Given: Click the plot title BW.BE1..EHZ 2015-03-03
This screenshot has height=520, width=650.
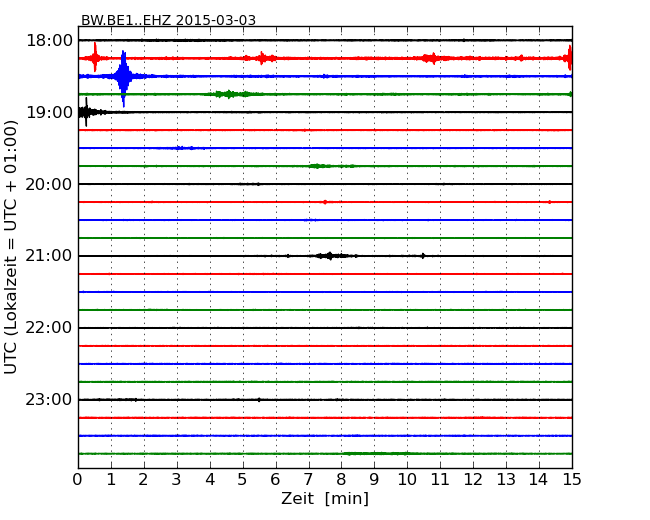Looking at the screenshot, I should (x=168, y=20).
